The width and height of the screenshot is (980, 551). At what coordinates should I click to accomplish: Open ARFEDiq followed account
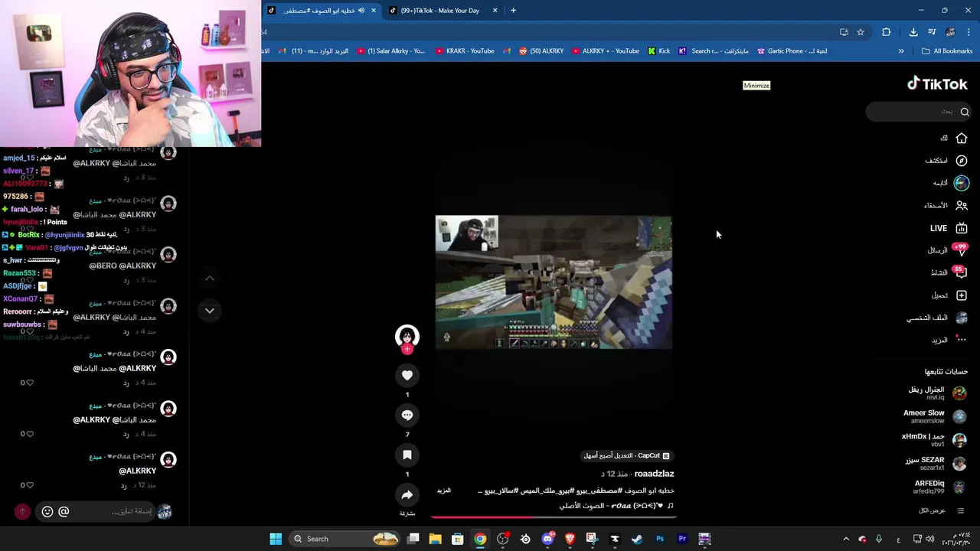click(x=939, y=487)
